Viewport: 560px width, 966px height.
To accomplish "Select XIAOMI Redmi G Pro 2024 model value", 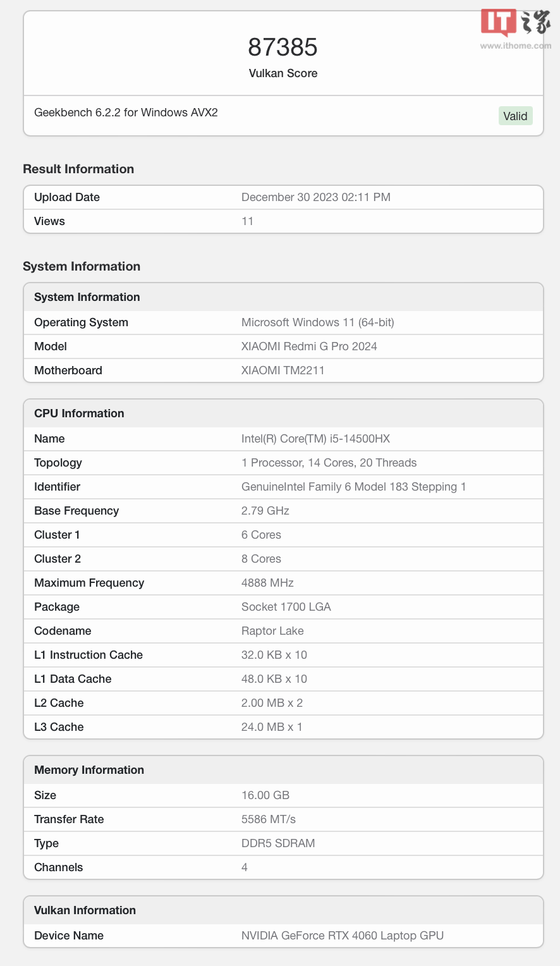I will click(x=309, y=346).
